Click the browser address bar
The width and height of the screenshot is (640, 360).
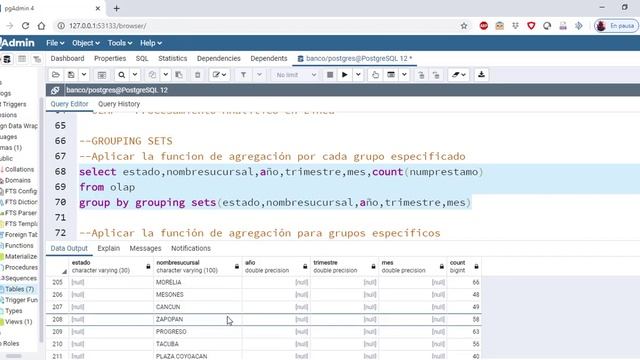click(261, 26)
